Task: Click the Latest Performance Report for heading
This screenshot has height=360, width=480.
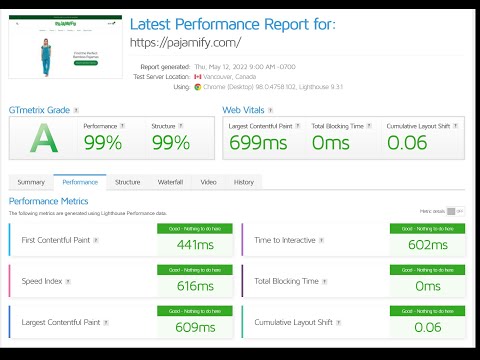Action: (233, 24)
